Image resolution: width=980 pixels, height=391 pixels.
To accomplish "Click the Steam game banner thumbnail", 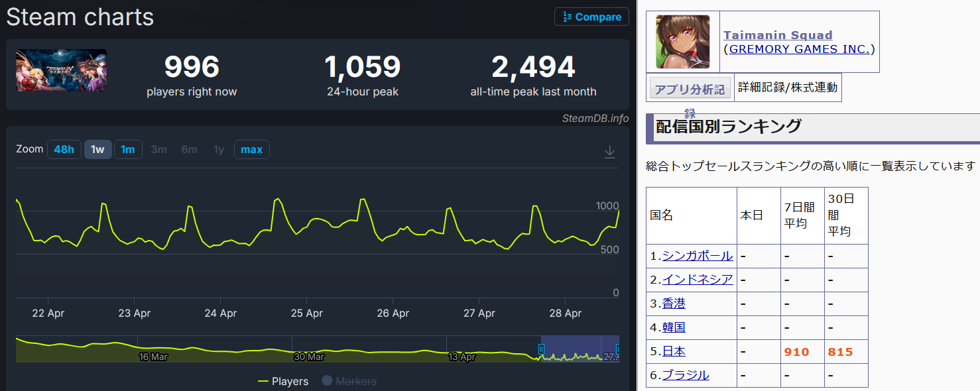I will click(61, 70).
